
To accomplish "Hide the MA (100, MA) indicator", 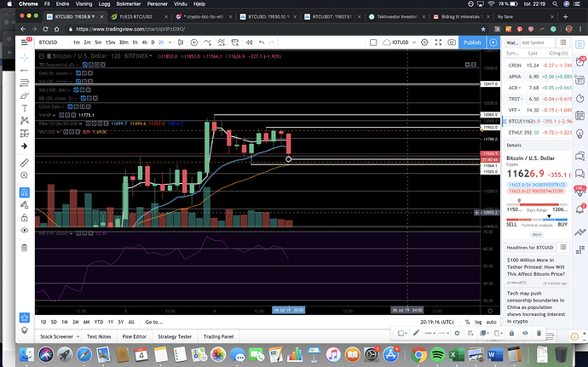I will tap(76, 90).
